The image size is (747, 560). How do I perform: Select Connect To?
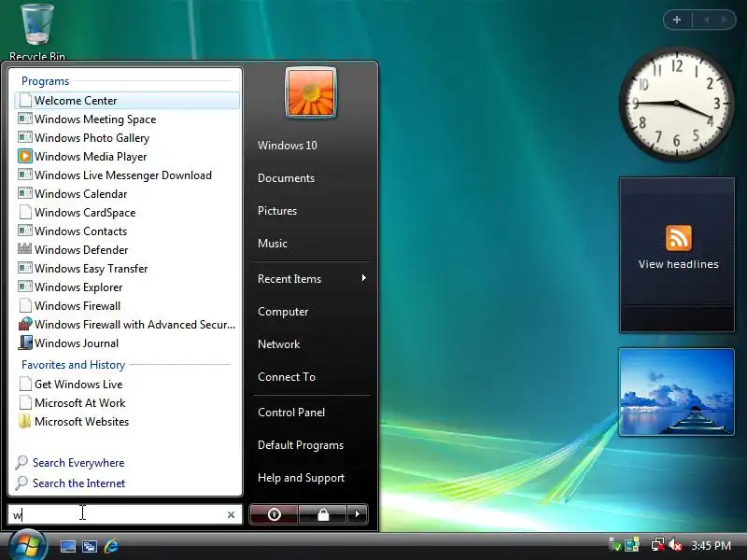pos(287,377)
